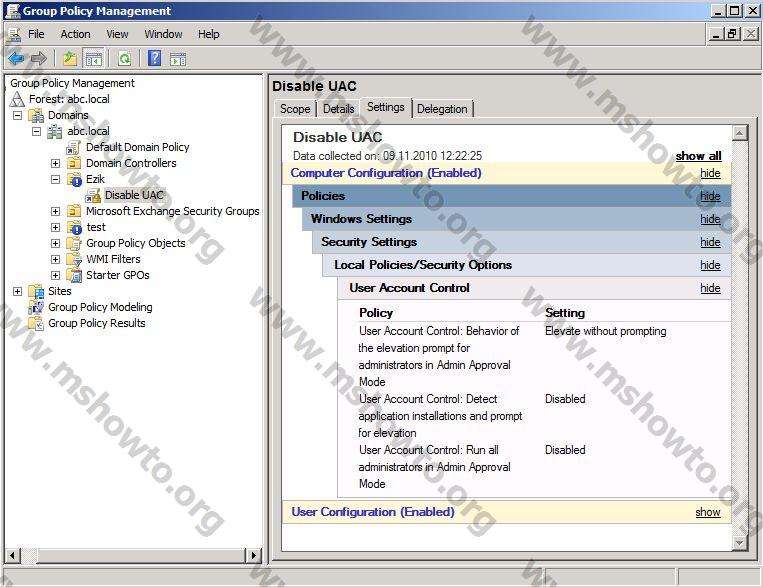
Task: Switch to the Details tab
Action: 339,109
